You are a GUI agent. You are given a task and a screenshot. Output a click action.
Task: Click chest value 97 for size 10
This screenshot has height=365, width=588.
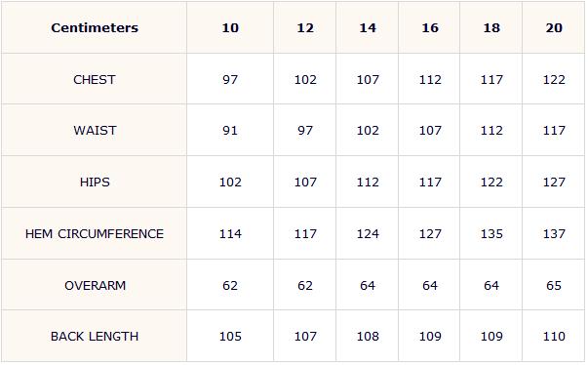click(230, 79)
